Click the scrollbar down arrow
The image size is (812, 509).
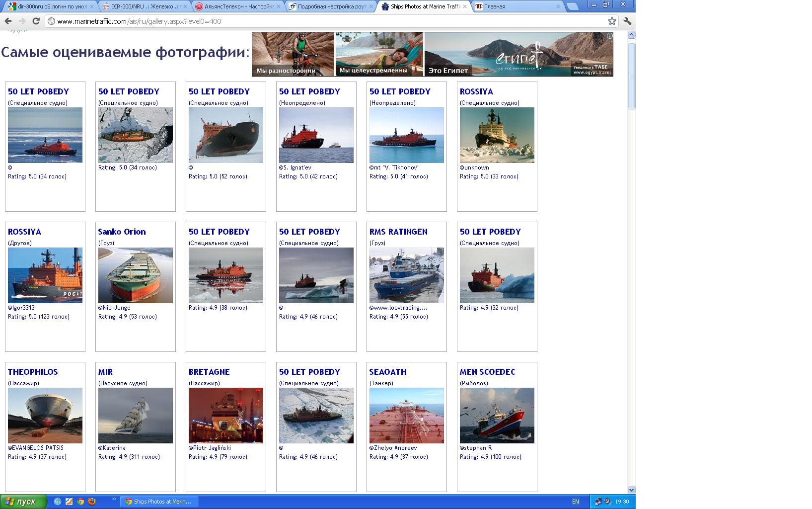click(x=631, y=490)
